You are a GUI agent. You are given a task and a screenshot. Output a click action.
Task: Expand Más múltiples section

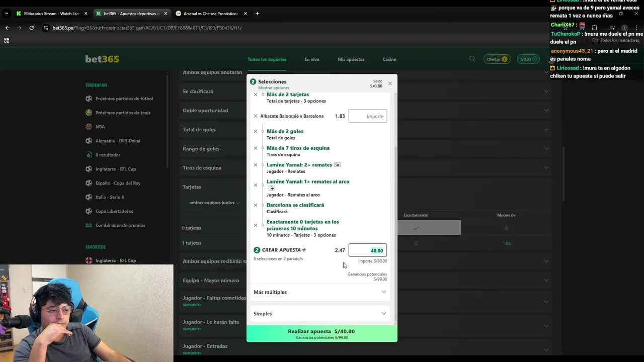(320, 292)
